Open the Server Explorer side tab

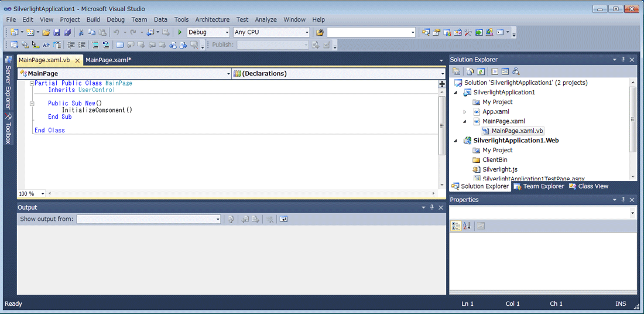(8, 83)
